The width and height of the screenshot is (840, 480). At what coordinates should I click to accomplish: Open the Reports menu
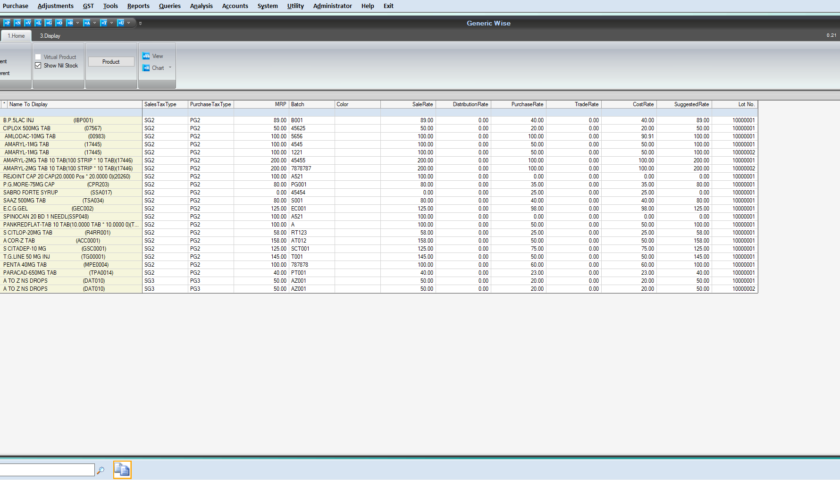[x=138, y=6]
